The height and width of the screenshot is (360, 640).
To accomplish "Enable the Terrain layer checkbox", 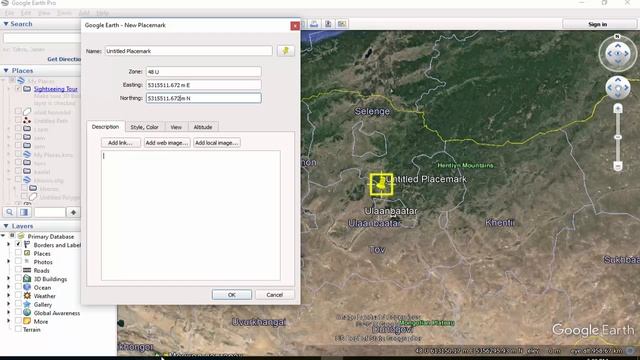I will click(x=18, y=329).
